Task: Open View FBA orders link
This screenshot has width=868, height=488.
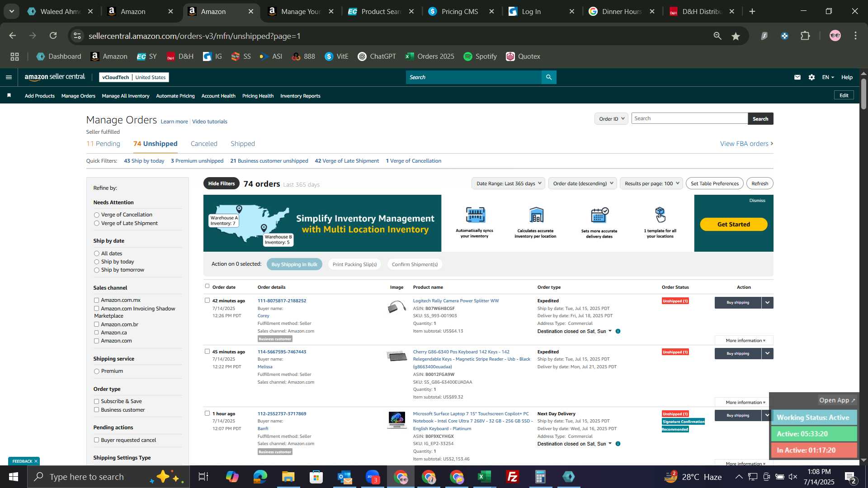Action: click(x=746, y=144)
